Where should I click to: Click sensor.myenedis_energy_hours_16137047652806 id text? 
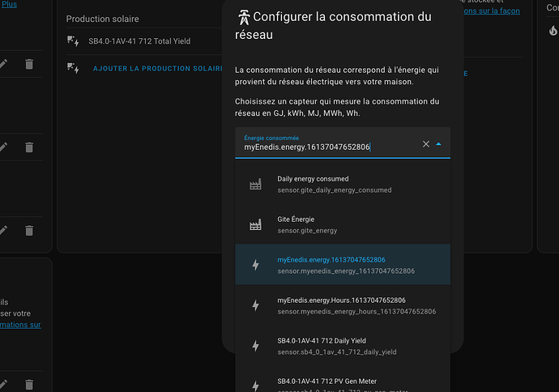click(356, 312)
